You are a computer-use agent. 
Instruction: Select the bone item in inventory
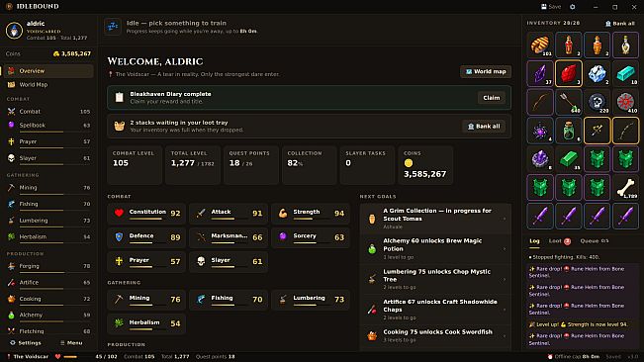625,187
